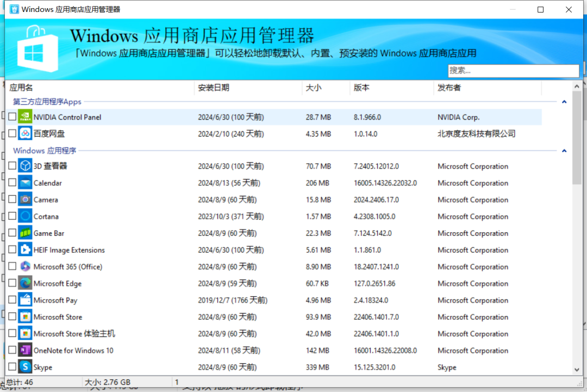This screenshot has width=587, height=392.
Task: Collapse the 第三方应用程序Apps group
Action: click(x=564, y=102)
